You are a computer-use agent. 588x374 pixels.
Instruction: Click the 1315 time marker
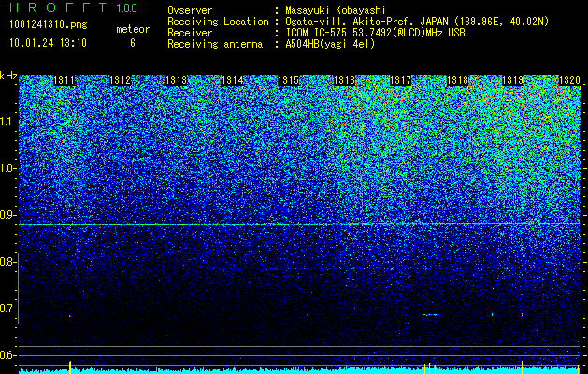288,80
